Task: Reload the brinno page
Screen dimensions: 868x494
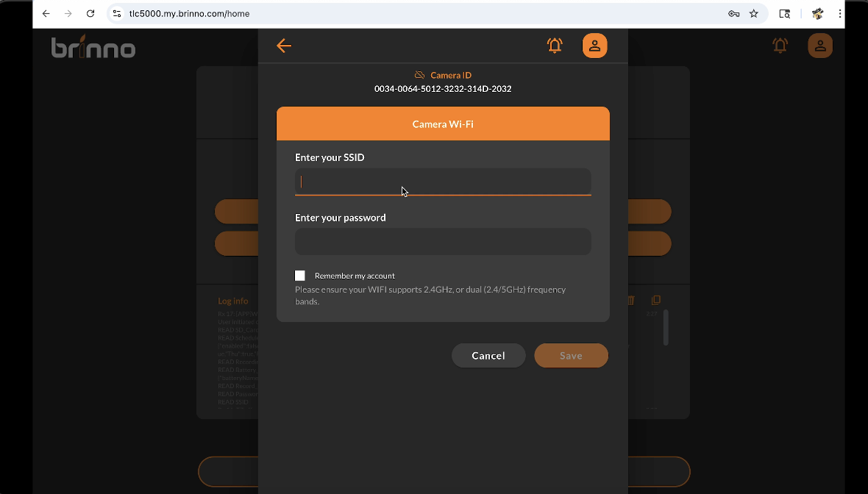Action: coord(90,13)
